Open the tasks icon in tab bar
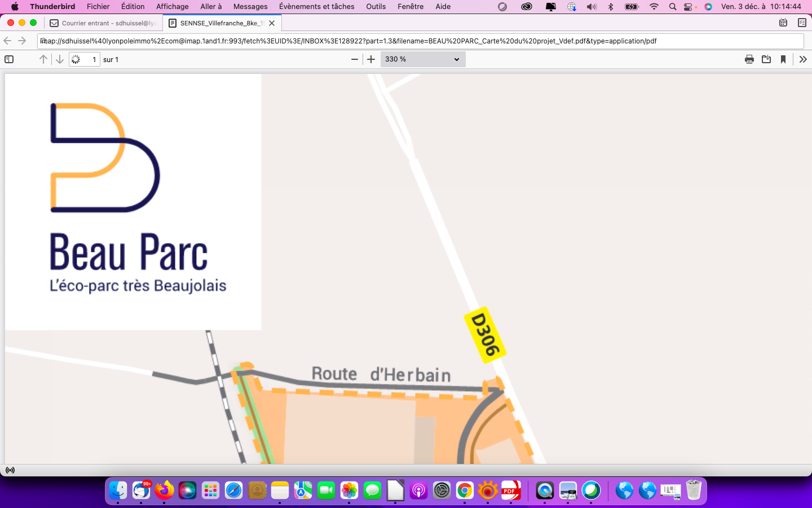 point(802,23)
